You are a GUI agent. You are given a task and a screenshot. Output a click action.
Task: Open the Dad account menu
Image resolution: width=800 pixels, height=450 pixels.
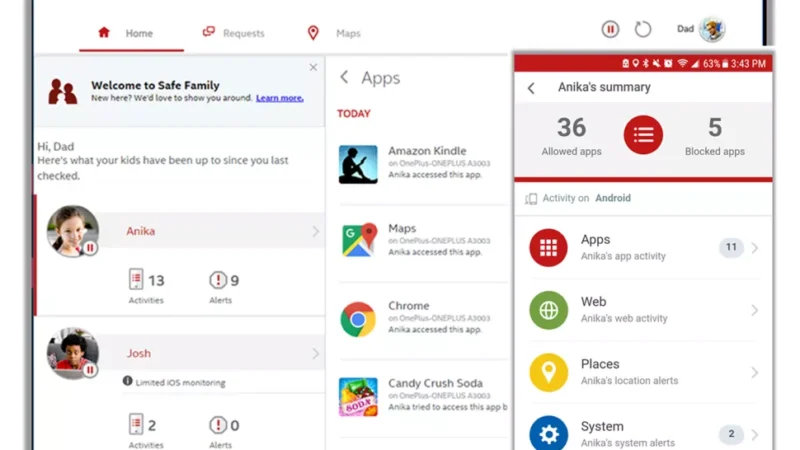tap(701, 30)
